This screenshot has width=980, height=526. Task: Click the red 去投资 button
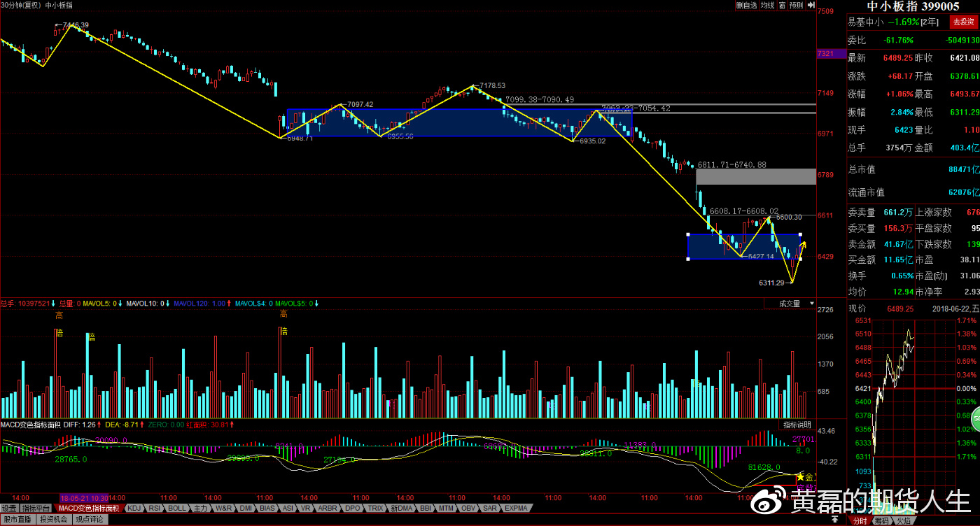(962, 22)
